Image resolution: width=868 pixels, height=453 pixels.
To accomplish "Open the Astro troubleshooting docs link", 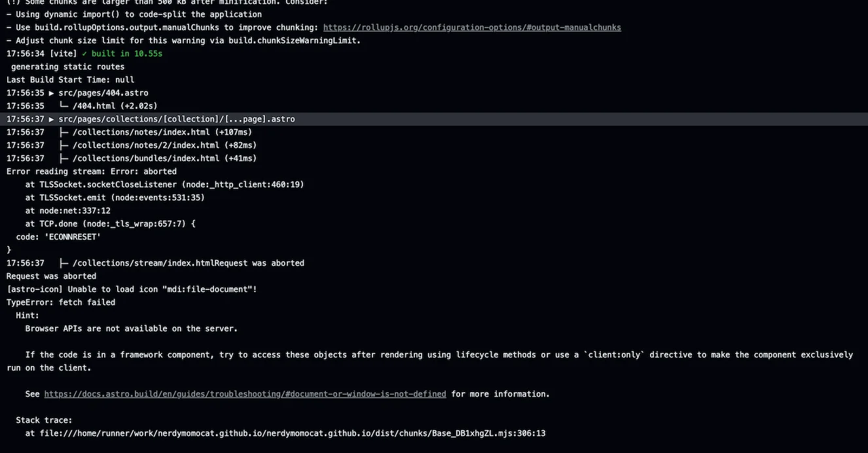I will (x=245, y=394).
